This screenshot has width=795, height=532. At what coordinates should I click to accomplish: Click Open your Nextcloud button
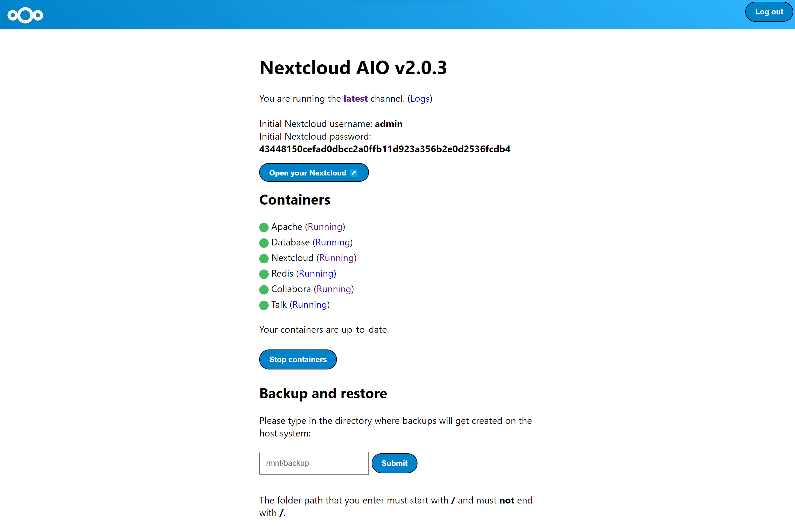pos(314,172)
